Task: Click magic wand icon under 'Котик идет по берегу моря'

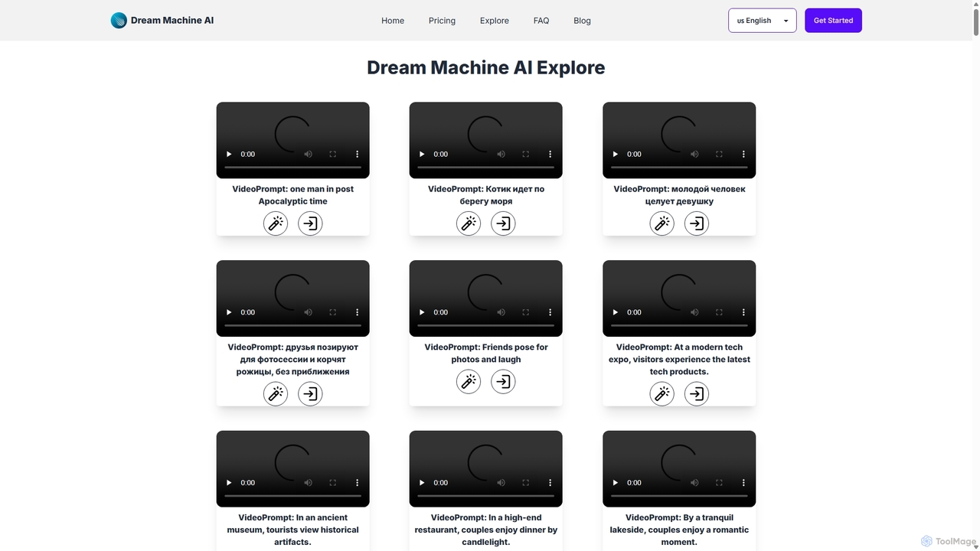Action: (x=469, y=223)
